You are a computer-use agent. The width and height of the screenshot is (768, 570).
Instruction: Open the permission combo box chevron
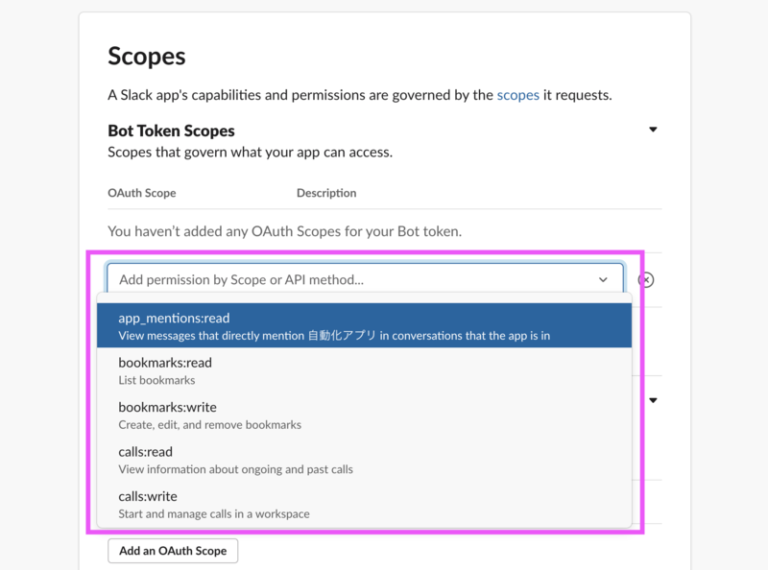tap(603, 280)
